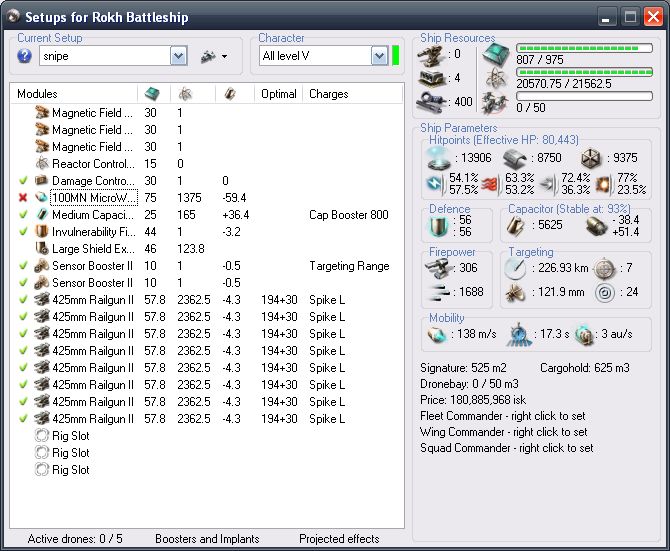Expand the Character dropdown showing All level V

click(x=378, y=56)
